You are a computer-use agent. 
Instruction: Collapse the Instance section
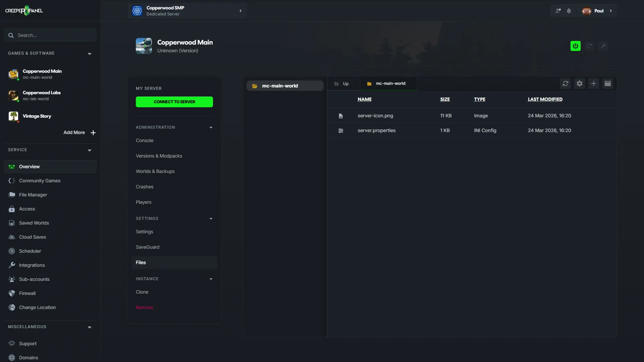pyautogui.click(x=211, y=279)
